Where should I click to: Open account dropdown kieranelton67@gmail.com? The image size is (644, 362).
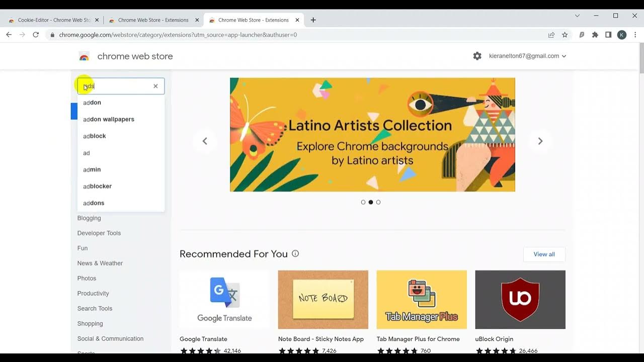pos(528,56)
